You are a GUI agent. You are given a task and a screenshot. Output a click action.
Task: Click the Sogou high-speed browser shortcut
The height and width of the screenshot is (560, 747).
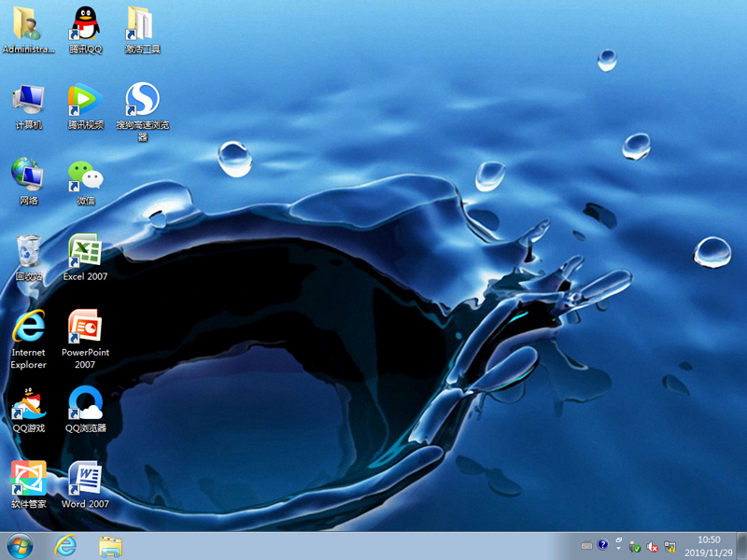coord(142,101)
